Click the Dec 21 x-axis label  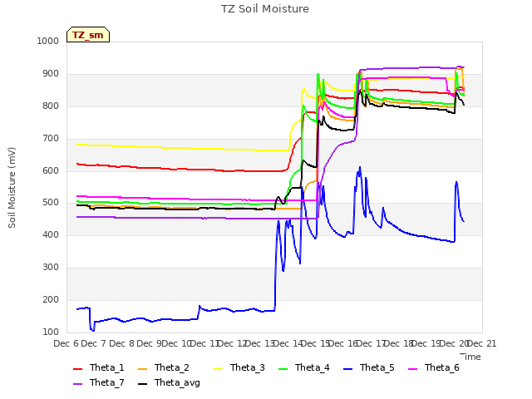(x=482, y=343)
